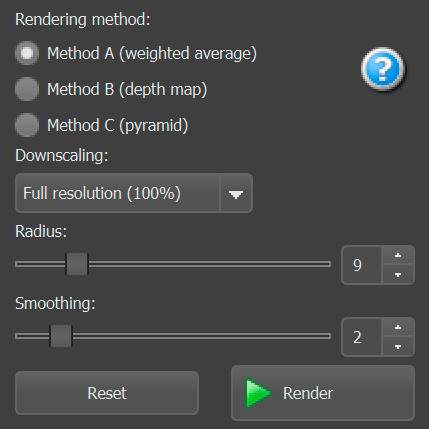Increase Smoothing value with up arrow

(398, 328)
